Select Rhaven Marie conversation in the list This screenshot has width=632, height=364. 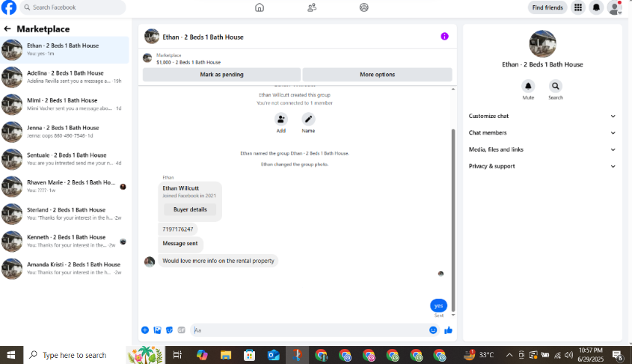pyautogui.click(x=64, y=187)
